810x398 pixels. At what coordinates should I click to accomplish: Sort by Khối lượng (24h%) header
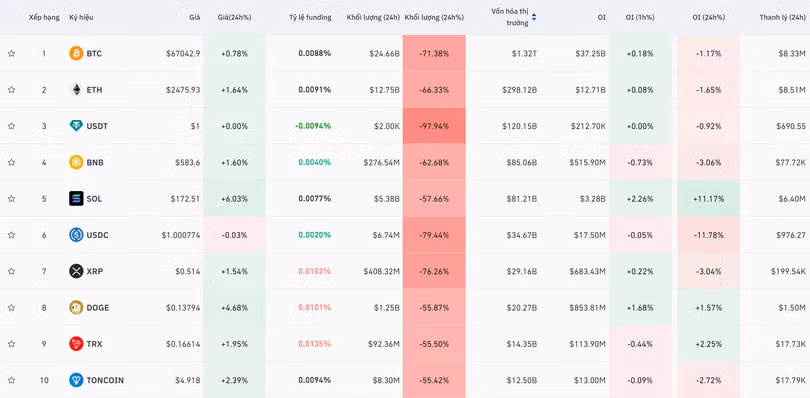[434, 17]
